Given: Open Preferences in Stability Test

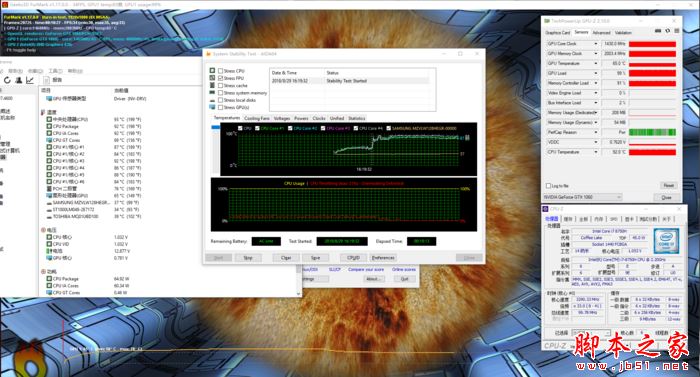Looking at the screenshot, I should (383, 258).
